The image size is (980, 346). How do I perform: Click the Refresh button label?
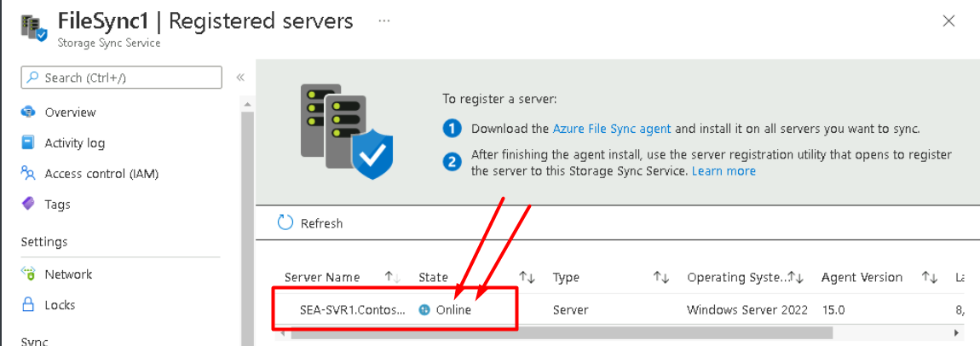(322, 223)
